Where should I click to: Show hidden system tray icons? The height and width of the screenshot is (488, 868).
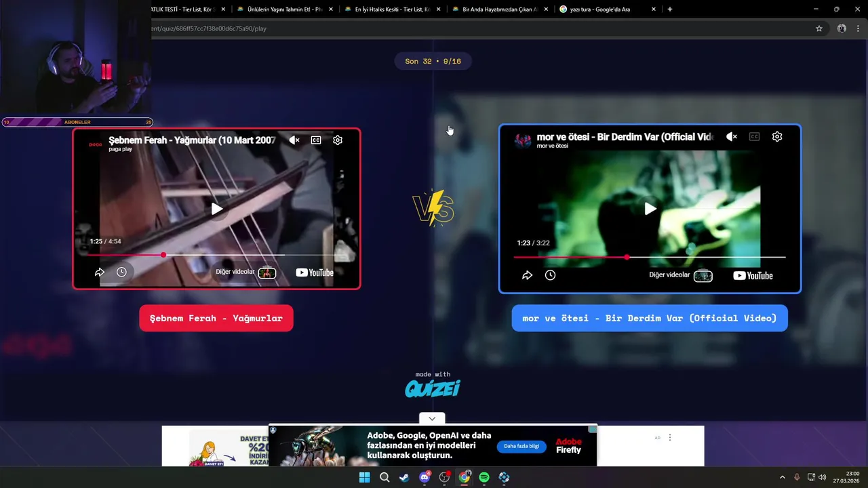pyautogui.click(x=782, y=477)
